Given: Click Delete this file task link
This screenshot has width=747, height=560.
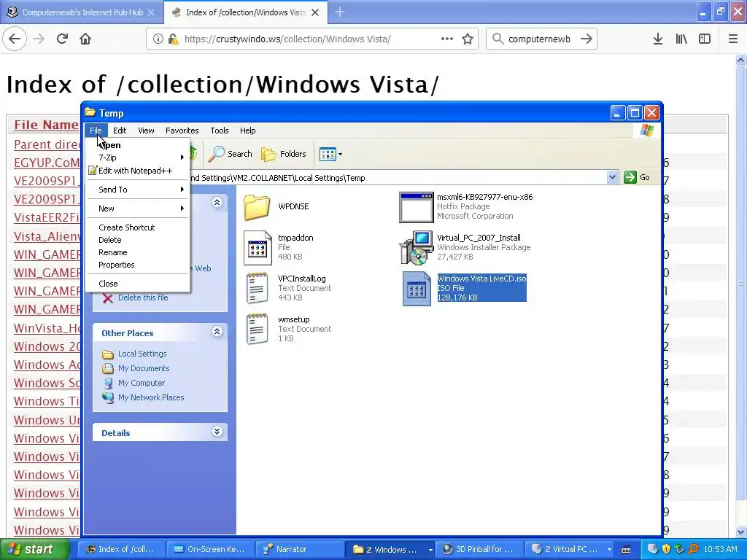Looking at the screenshot, I should tap(143, 297).
